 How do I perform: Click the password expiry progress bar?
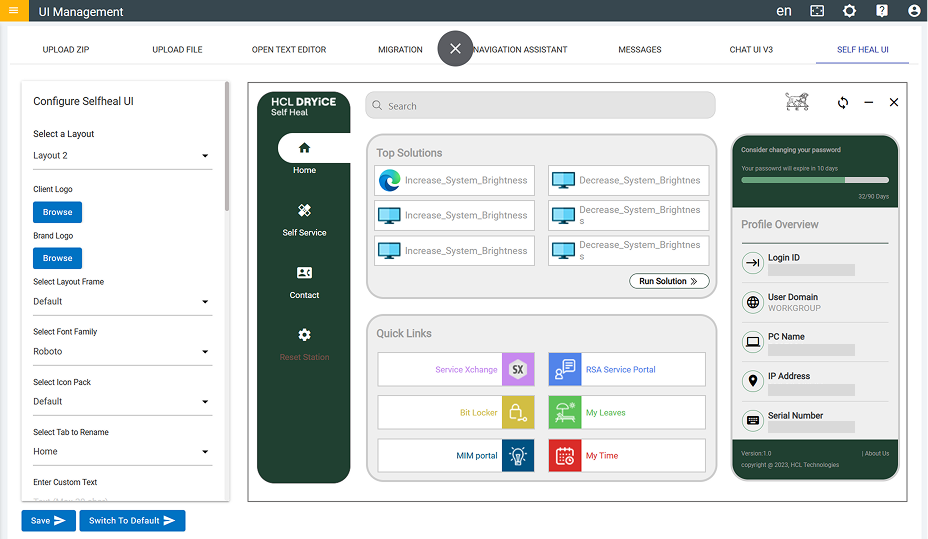coord(815,180)
